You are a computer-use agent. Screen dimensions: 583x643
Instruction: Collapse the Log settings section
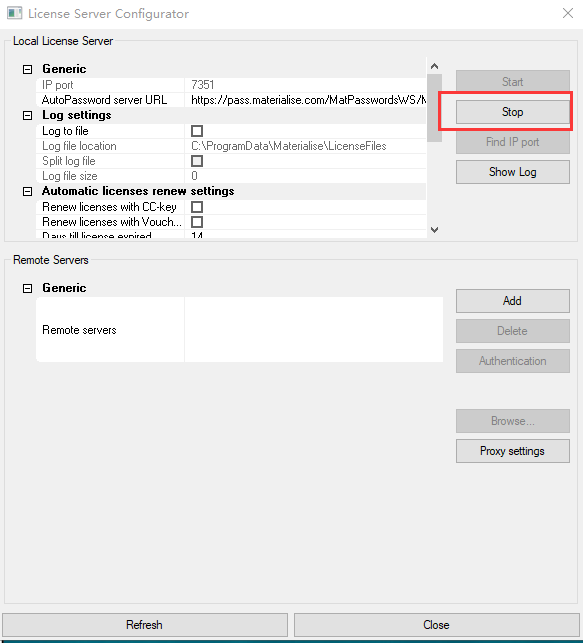pyautogui.click(x=27, y=116)
